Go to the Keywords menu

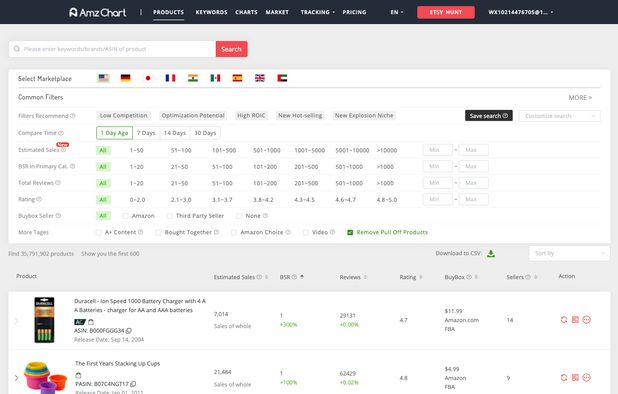tap(211, 12)
